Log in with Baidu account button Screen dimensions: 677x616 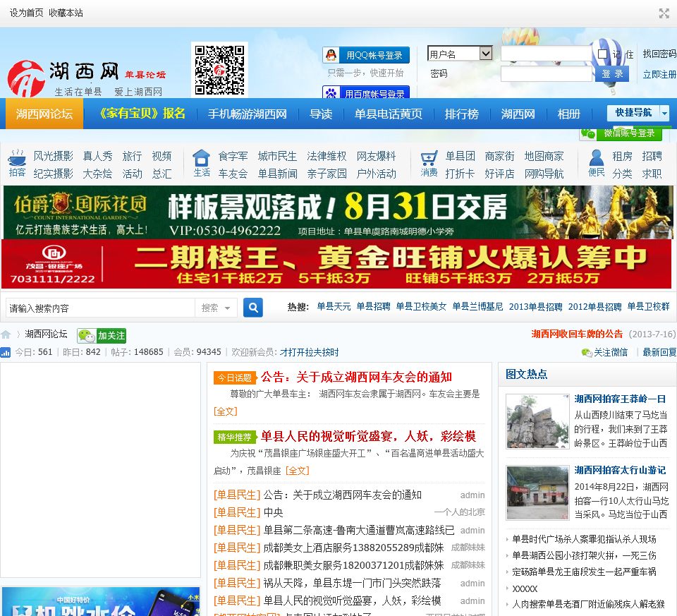pos(366,92)
